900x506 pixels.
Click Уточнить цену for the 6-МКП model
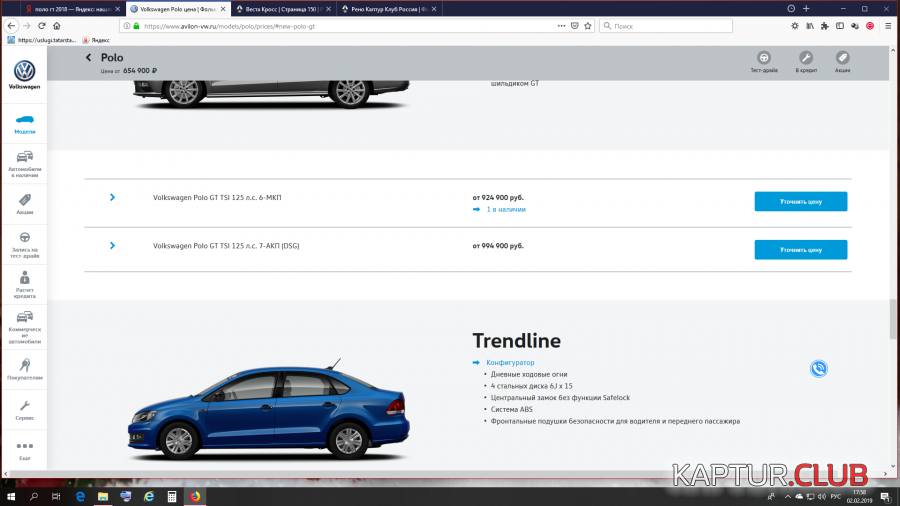click(x=801, y=201)
